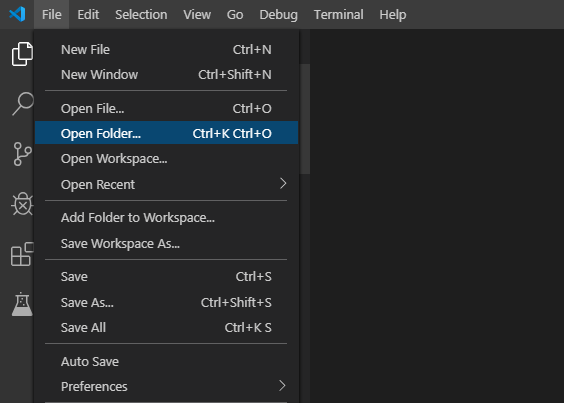Viewport: 564px width, 403px height.
Task: Open the Selection menu
Action: pos(141,14)
